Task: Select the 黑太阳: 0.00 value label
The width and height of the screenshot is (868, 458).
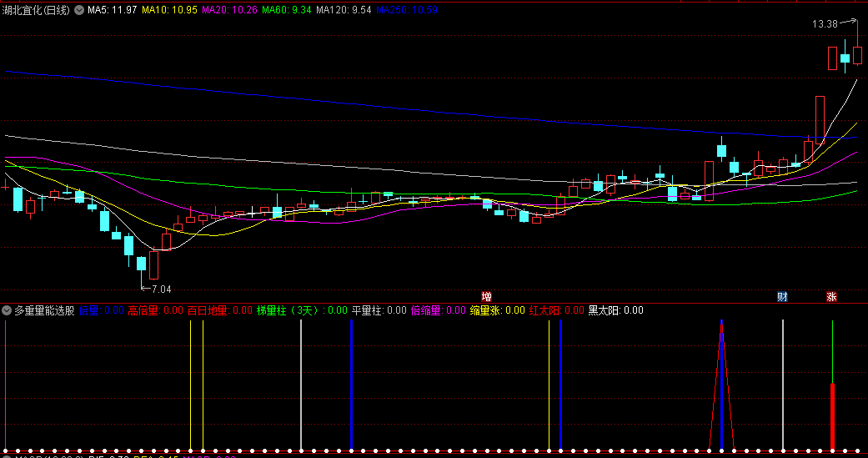Action: point(615,310)
